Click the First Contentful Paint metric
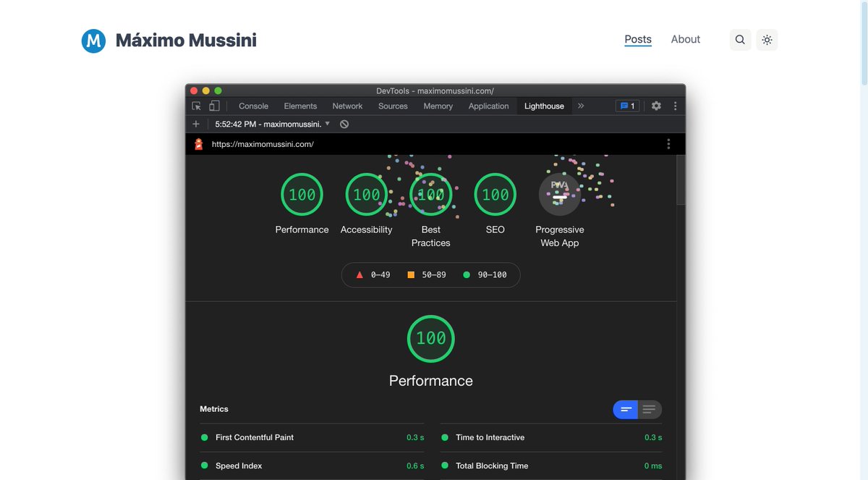 312,437
